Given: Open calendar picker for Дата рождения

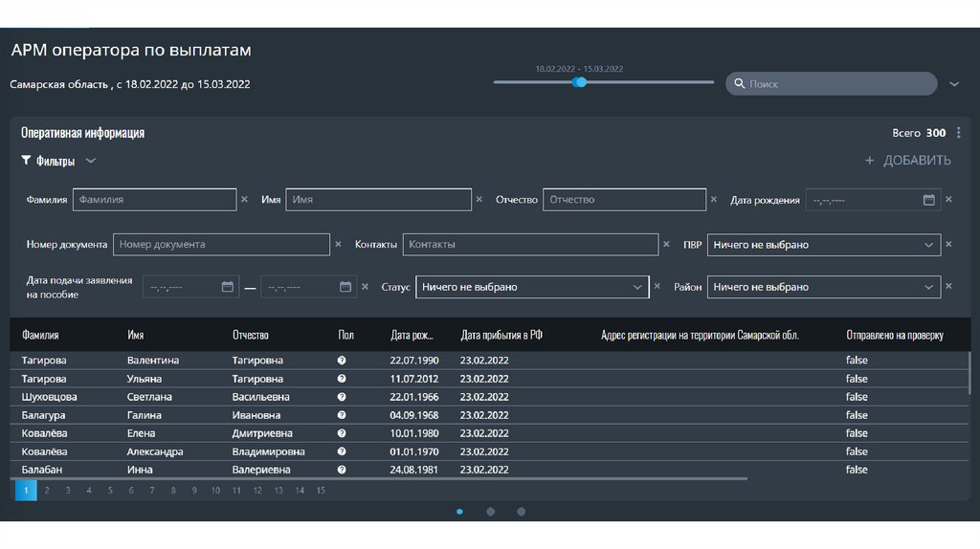Looking at the screenshot, I should point(928,200).
